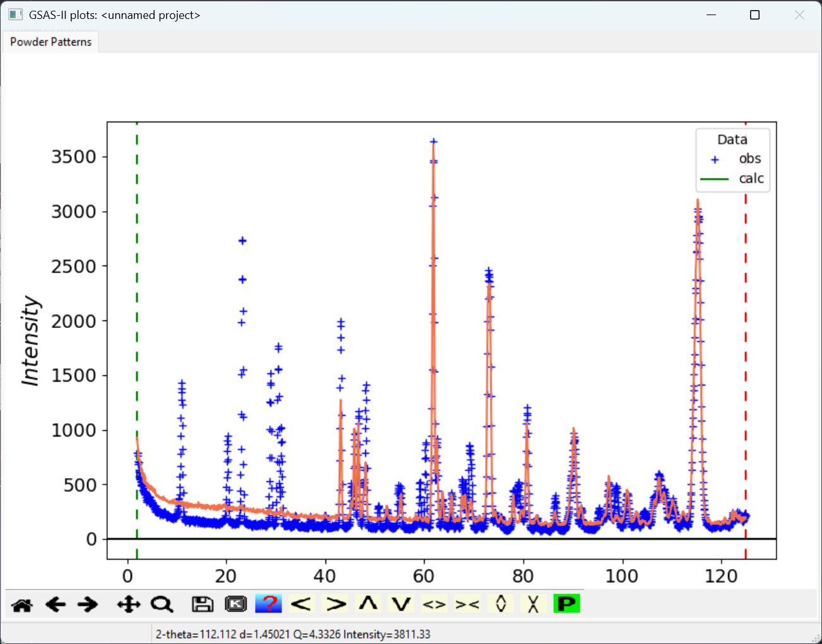Switch to the Powder Patterns tab
This screenshot has height=644, width=822.
pyautogui.click(x=50, y=42)
